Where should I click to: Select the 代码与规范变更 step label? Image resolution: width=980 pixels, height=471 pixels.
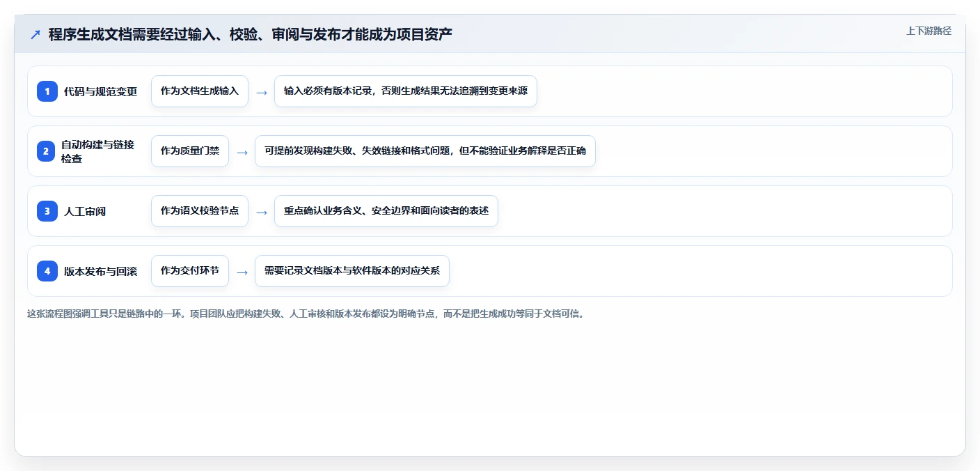click(101, 91)
